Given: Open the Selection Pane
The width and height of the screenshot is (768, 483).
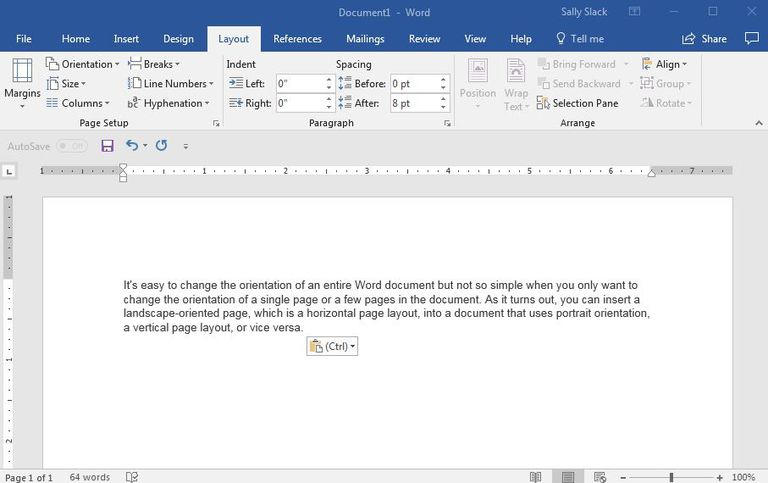Looking at the screenshot, I should (x=577, y=103).
